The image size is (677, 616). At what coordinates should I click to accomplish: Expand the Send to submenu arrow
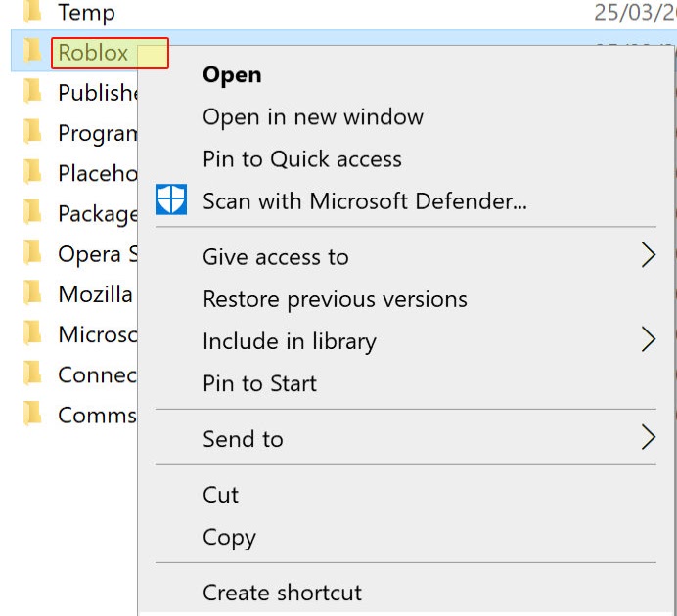click(x=648, y=437)
